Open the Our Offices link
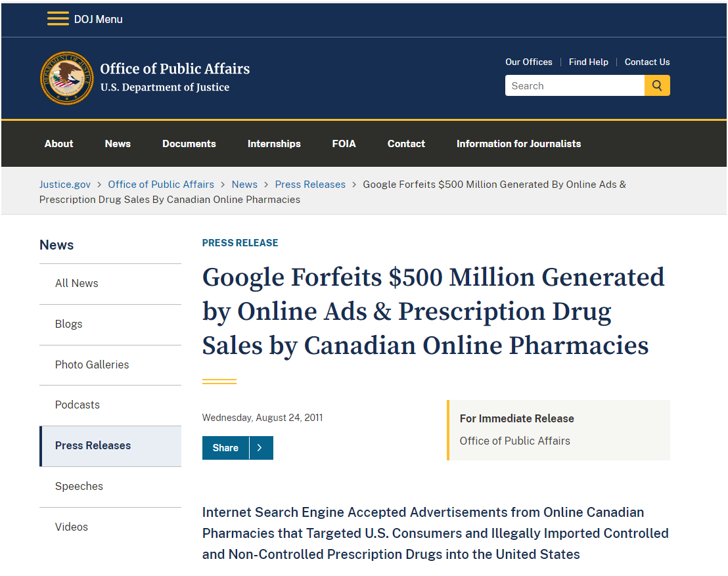This screenshot has width=728, height=576. (529, 62)
